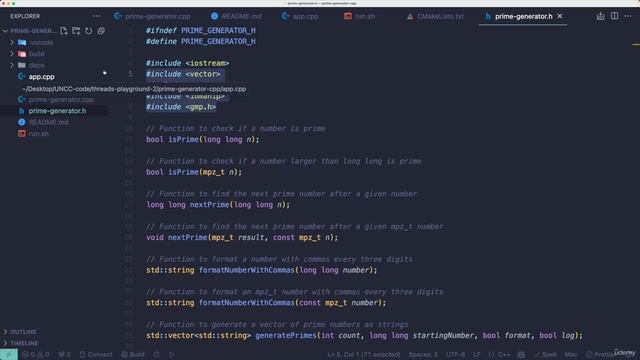The height and width of the screenshot is (360, 640).
Task: Click the EXPLORER panel title
Action: 25,16
